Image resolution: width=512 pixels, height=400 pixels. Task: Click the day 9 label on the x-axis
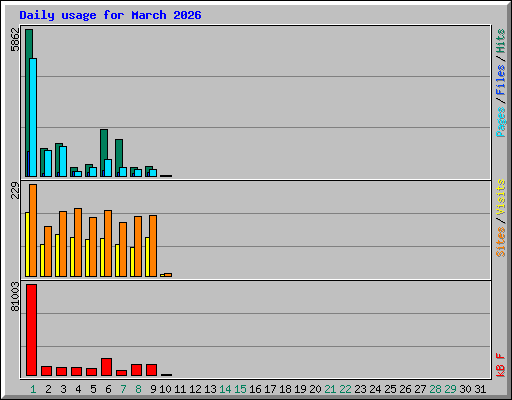(153, 389)
